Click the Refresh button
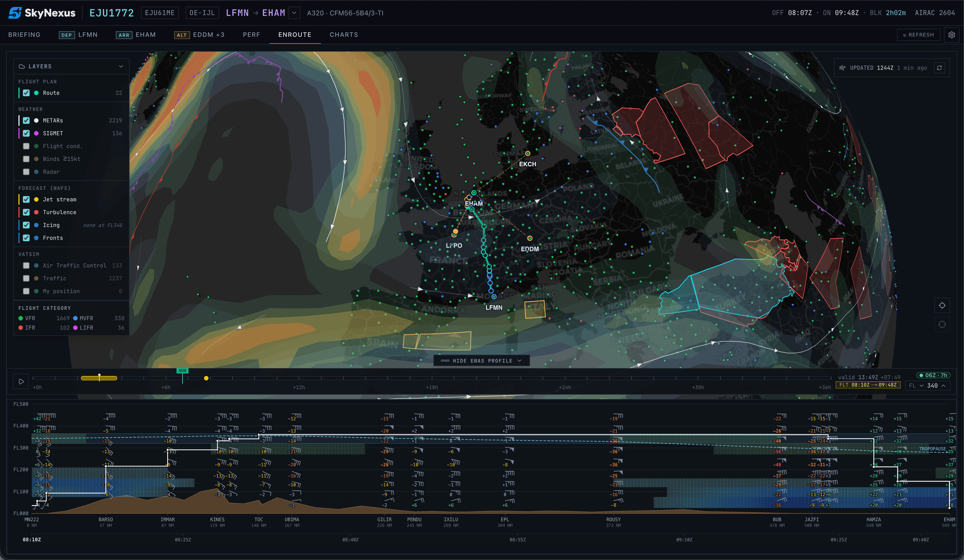The width and height of the screenshot is (964, 560). pos(919,35)
